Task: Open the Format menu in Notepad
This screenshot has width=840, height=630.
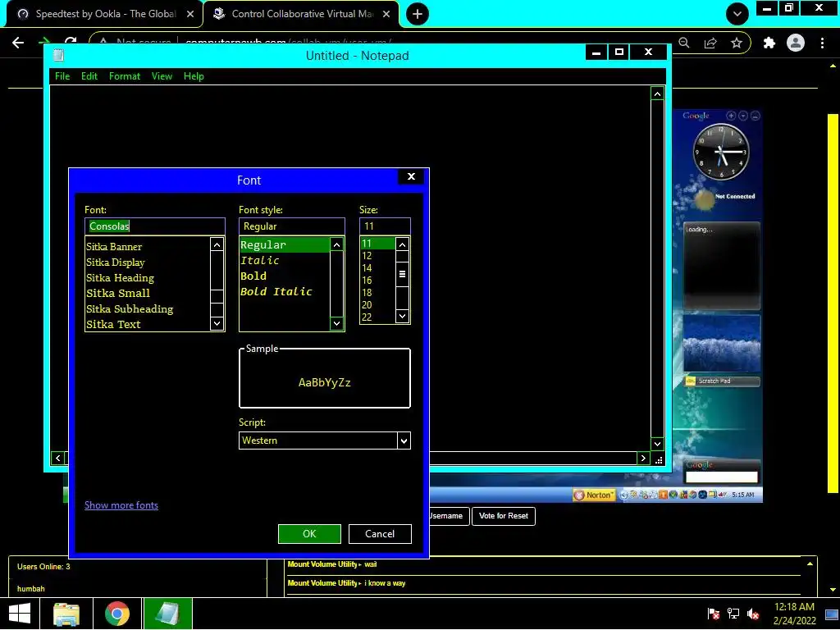Action: pos(125,76)
